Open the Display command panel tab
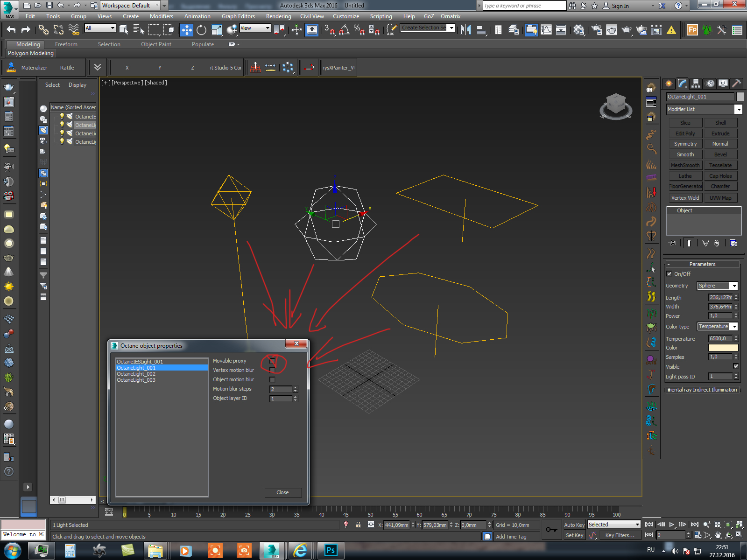Image resolution: width=747 pixels, height=560 pixels. coord(723,84)
